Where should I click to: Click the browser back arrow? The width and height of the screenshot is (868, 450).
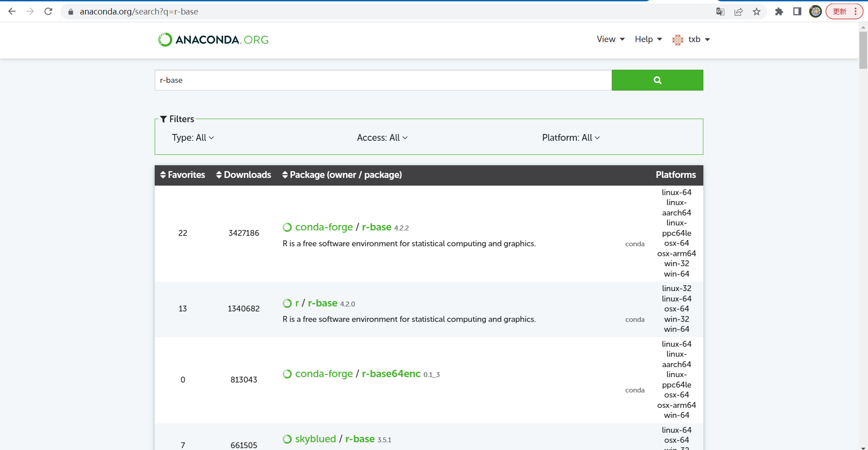click(x=12, y=11)
